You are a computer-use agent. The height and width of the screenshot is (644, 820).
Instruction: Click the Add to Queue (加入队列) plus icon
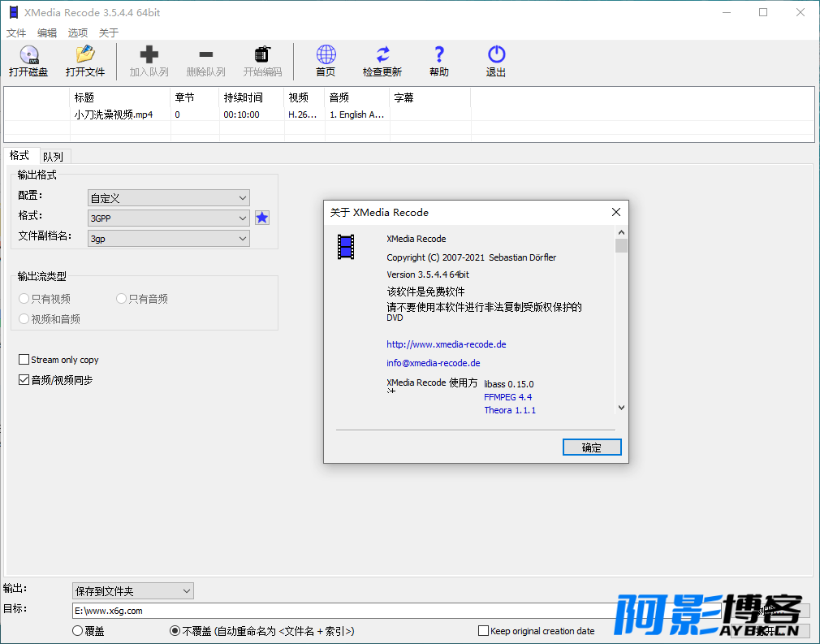[149, 54]
